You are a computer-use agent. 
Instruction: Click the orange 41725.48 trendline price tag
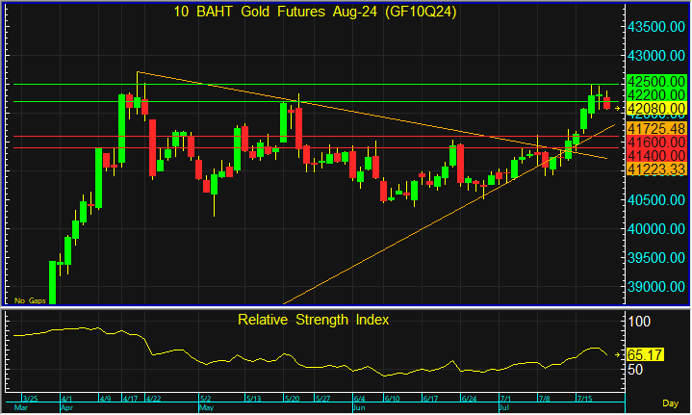pos(655,130)
